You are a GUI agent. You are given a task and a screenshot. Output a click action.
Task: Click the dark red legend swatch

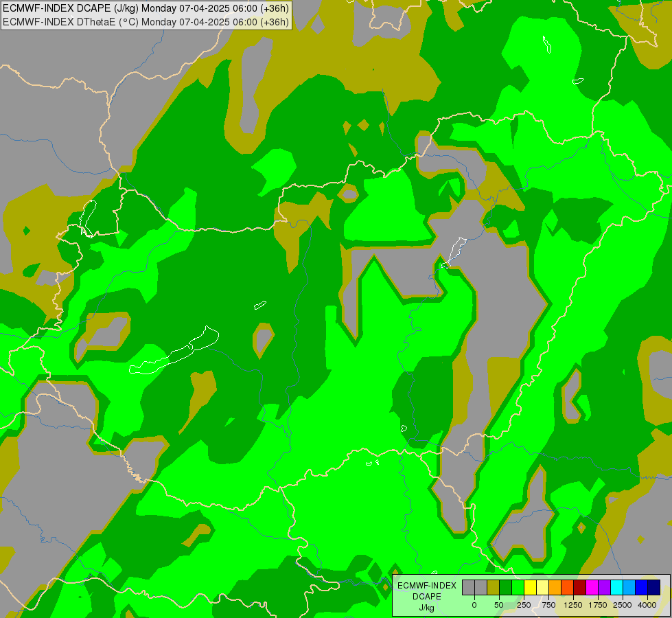[x=579, y=587]
